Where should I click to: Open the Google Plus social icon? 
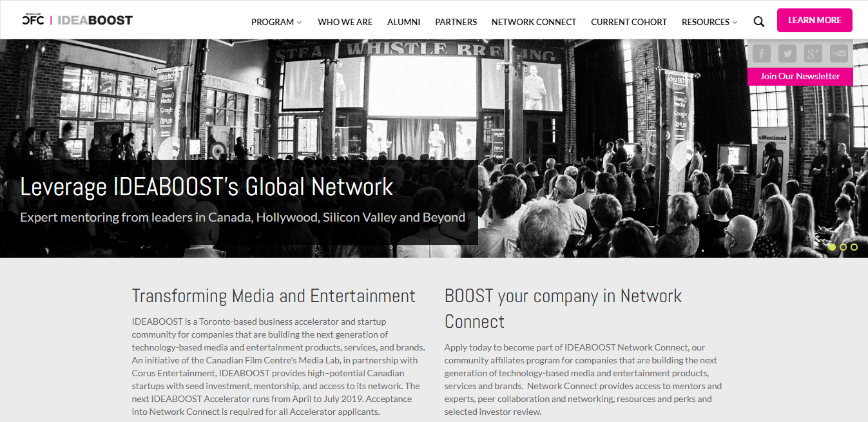point(813,53)
